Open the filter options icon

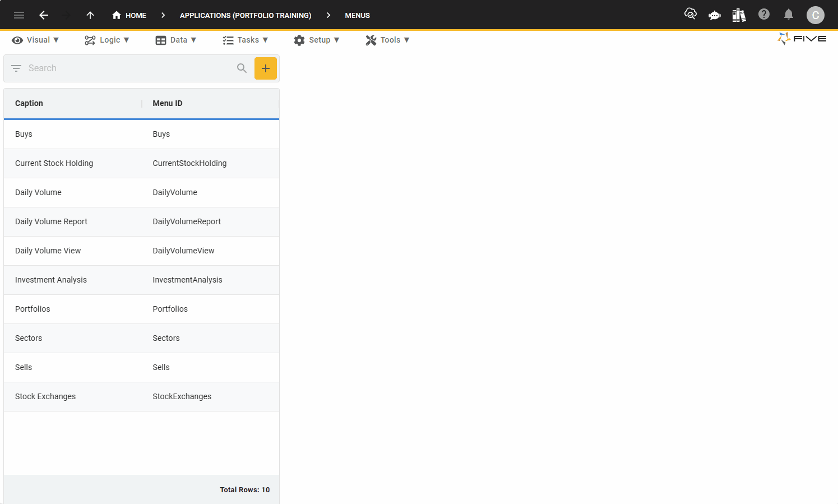(x=16, y=68)
